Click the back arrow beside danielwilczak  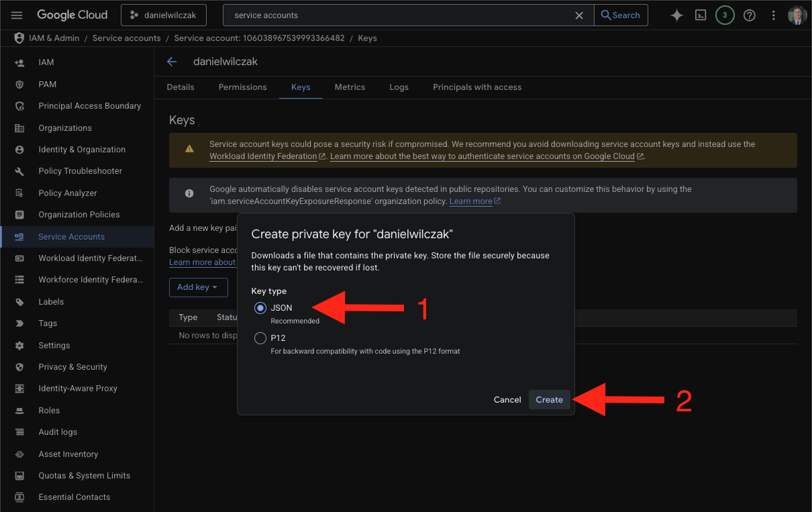[172, 62]
